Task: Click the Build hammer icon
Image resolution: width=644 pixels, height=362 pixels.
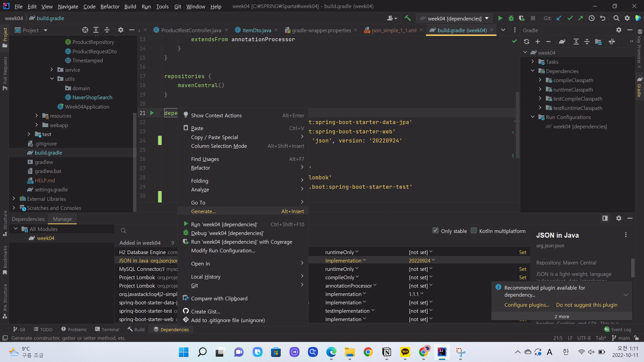Action: click(408, 18)
